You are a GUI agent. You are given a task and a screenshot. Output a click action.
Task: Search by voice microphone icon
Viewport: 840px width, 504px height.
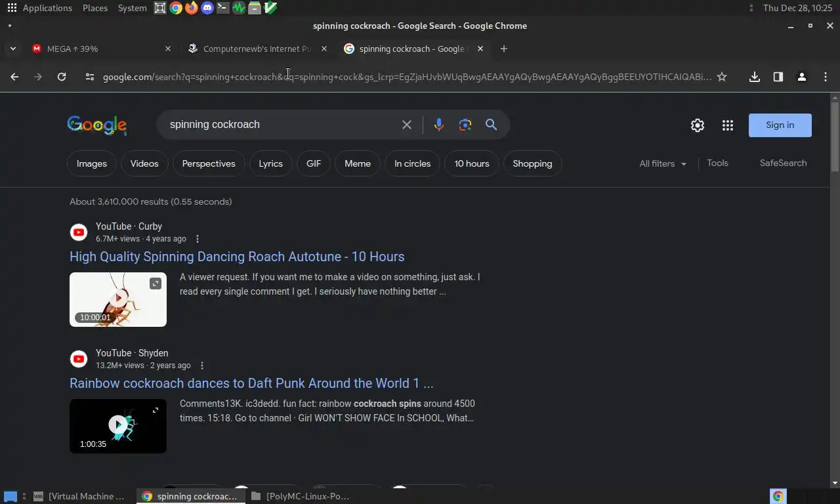point(439,125)
